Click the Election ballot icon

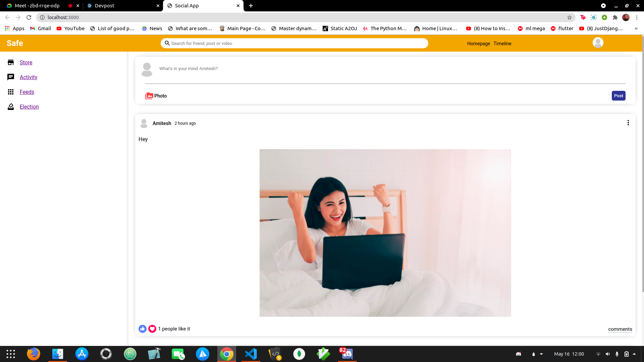pos(11,107)
